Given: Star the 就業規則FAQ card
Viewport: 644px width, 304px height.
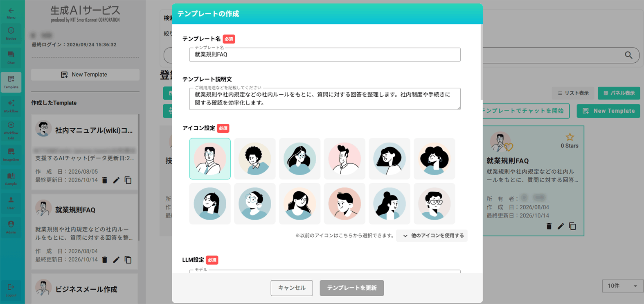Looking at the screenshot, I should tap(570, 137).
